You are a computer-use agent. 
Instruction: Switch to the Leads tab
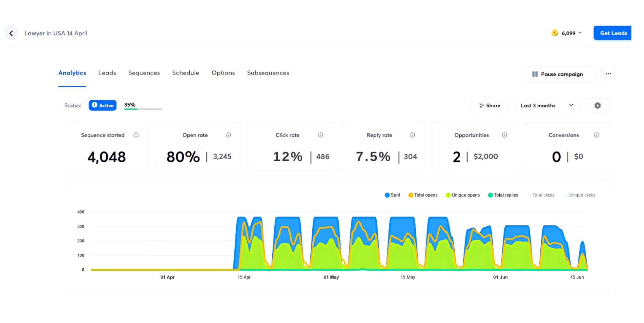(107, 73)
